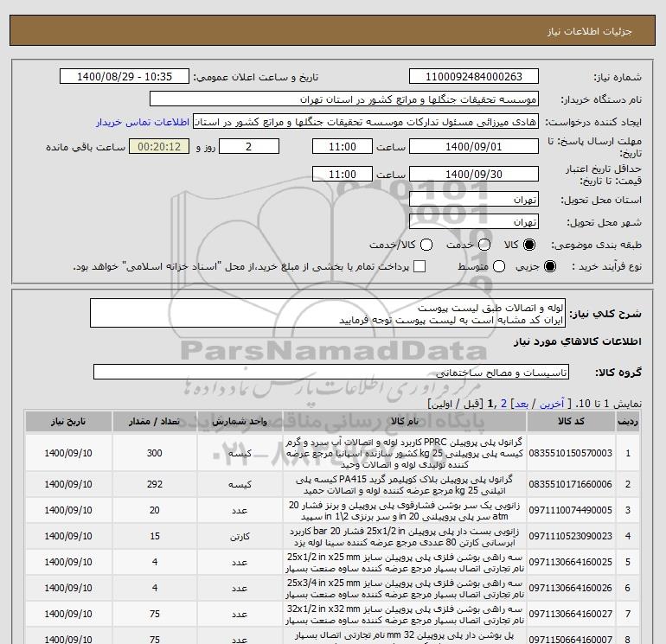
Task: Open the بعد next page link
Action: pyautogui.click(x=522, y=404)
